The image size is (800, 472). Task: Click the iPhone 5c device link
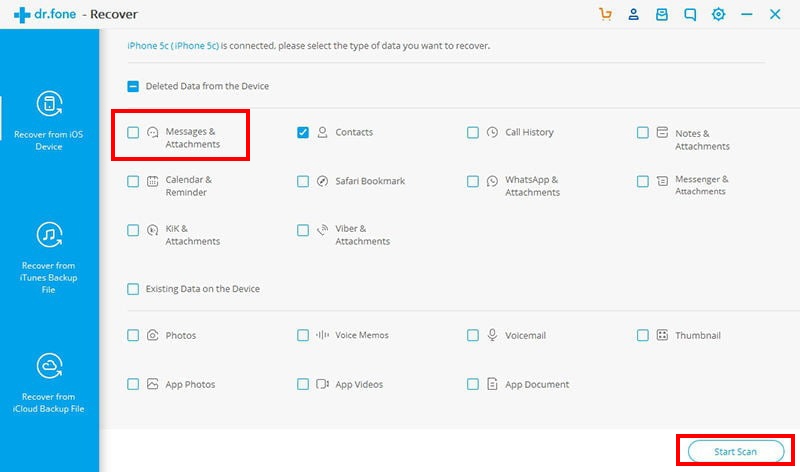(173, 45)
